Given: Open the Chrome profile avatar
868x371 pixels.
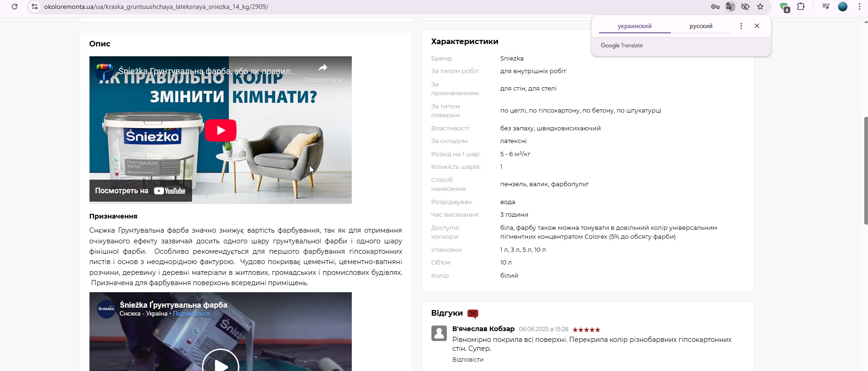Looking at the screenshot, I should pyautogui.click(x=843, y=7).
